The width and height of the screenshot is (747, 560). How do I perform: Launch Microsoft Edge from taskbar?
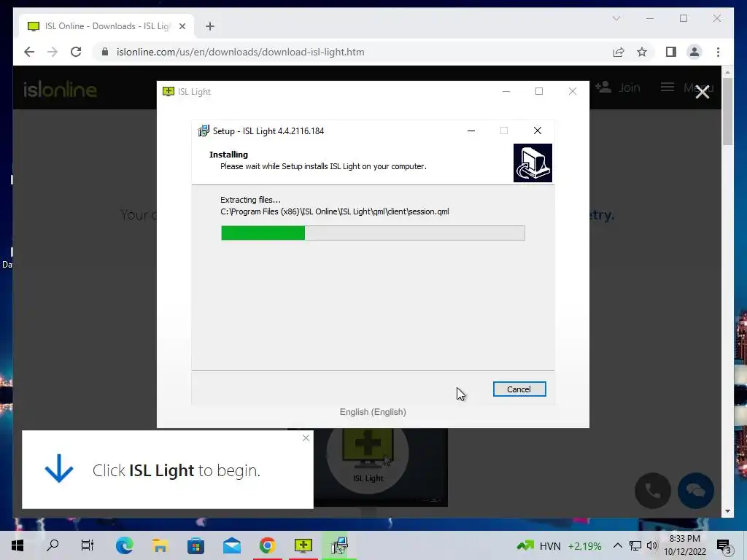coord(124,545)
